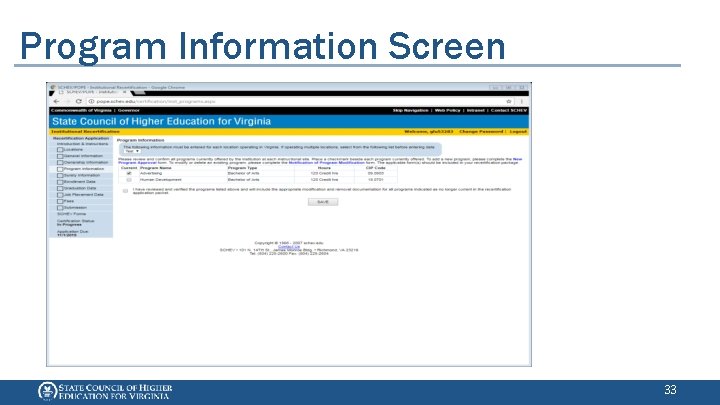Open Enrollment Data in the sidebar

[x=79, y=182]
